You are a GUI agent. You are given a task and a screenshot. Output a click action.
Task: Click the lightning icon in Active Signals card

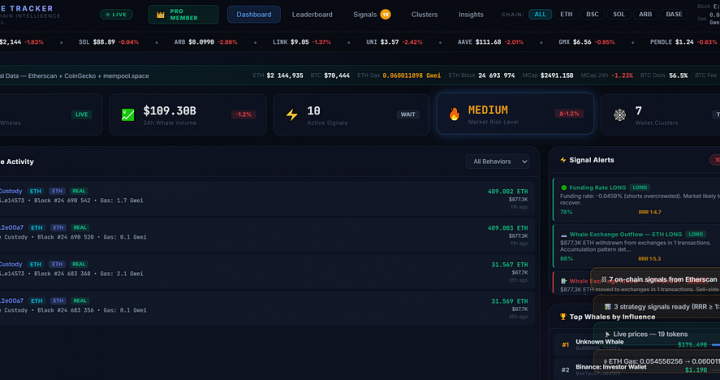pyautogui.click(x=292, y=115)
